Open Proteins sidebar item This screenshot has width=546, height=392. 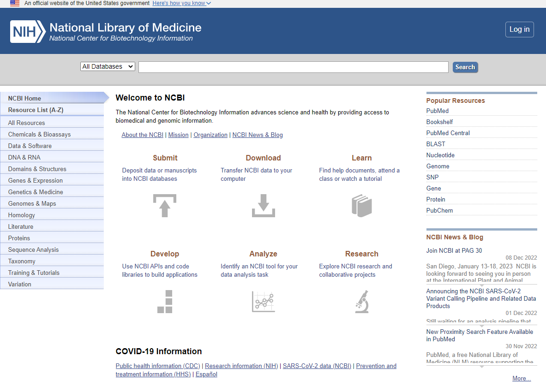(52, 238)
